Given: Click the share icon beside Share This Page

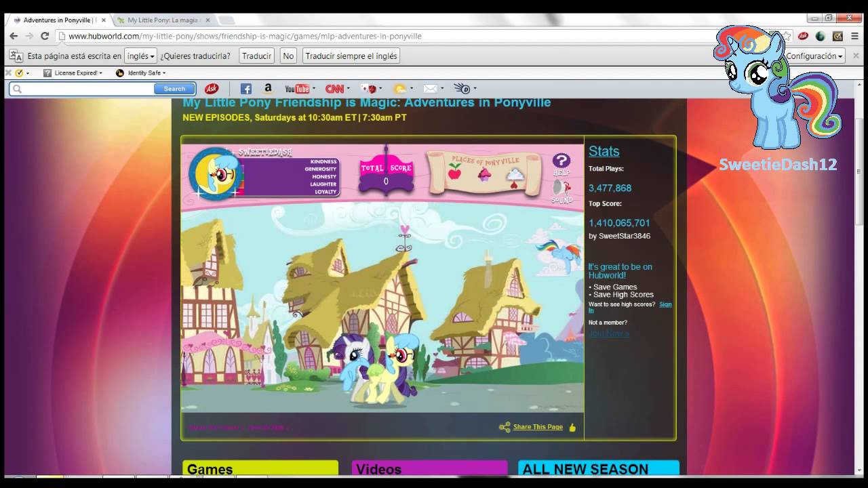Looking at the screenshot, I should [505, 427].
